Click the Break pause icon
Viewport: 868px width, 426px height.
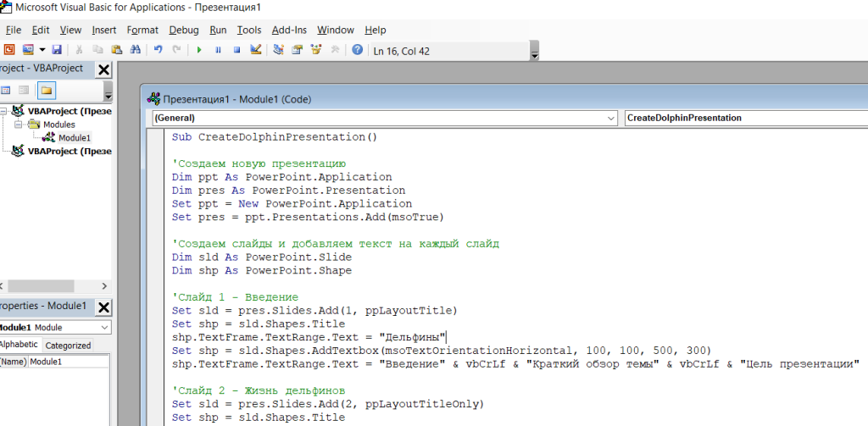click(218, 50)
